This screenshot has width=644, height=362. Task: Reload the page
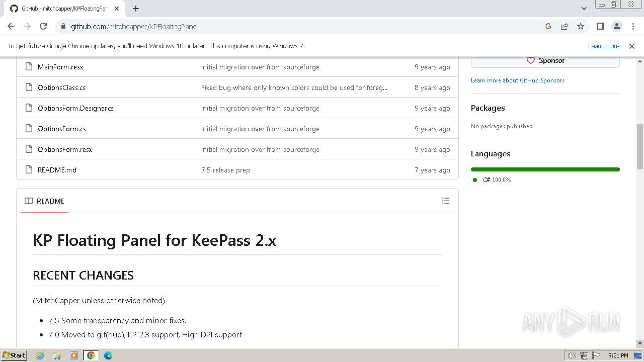pyautogui.click(x=43, y=26)
